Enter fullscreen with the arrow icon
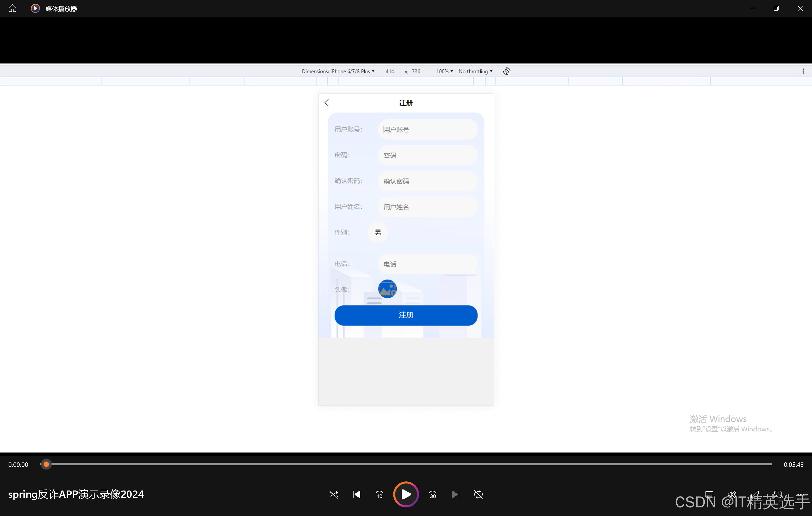 [755, 494]
